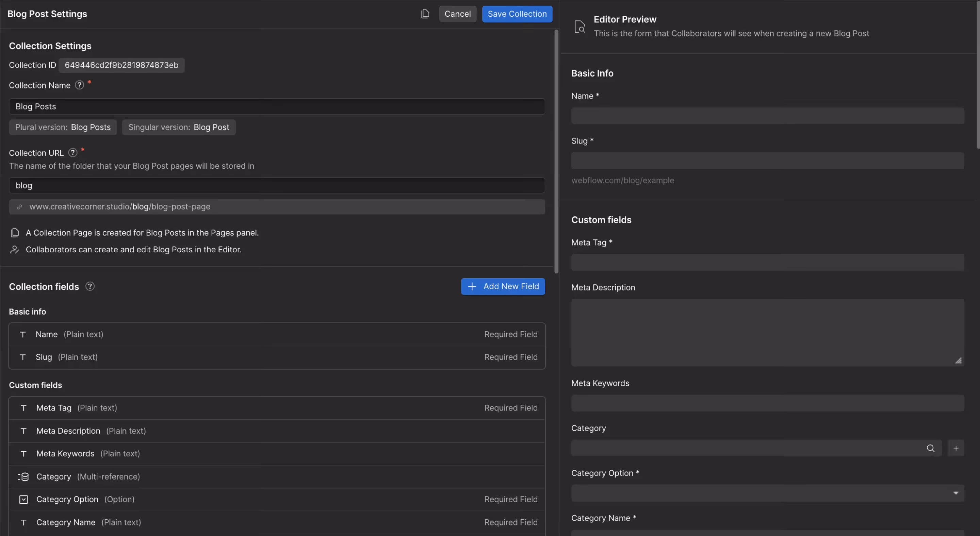The height and width of the screenshot is (536, 980).
Task: Click the duplicate collection icon beside Cancel
Action: point(425,14)
